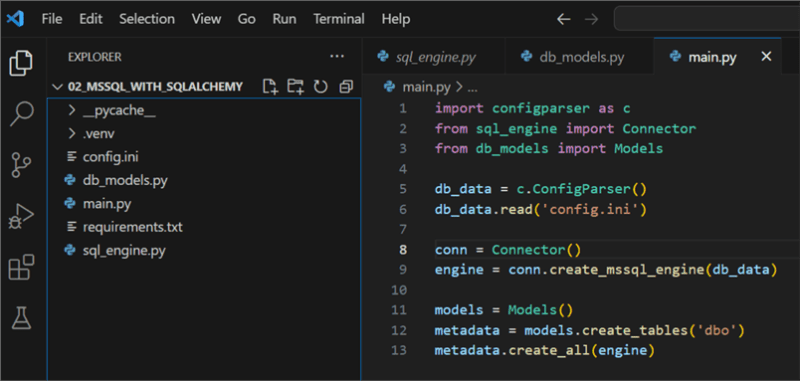This screenshot has height=381, width=800.
Task: Click the command center search box
Action: 707,19
